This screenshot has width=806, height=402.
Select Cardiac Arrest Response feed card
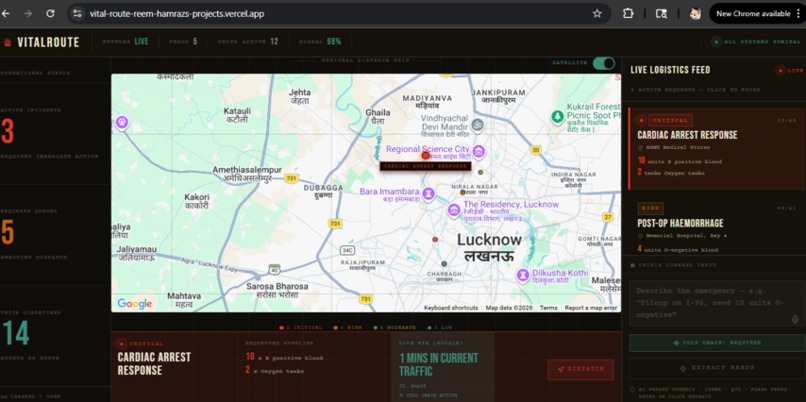tap(717, 149)
